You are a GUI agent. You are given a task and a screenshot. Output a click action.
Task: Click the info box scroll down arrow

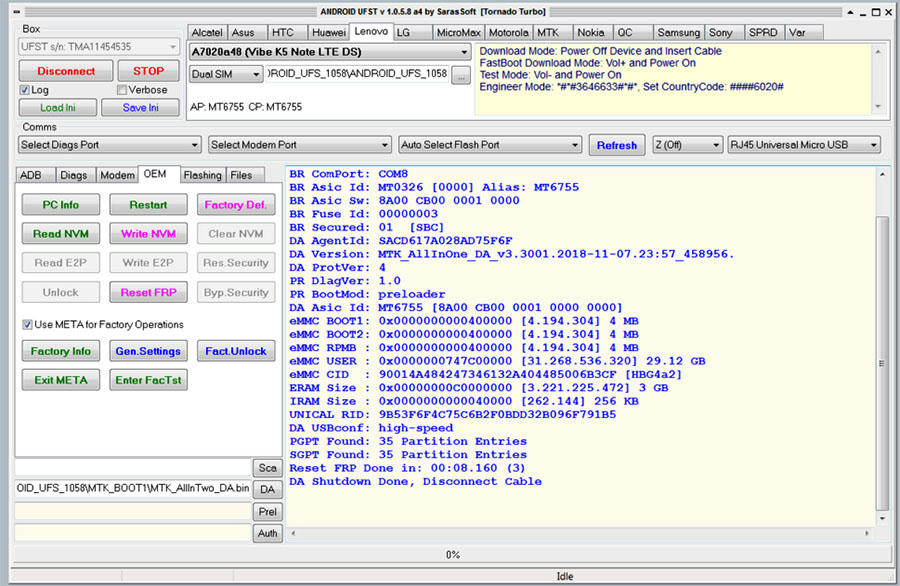coord(878,106)
